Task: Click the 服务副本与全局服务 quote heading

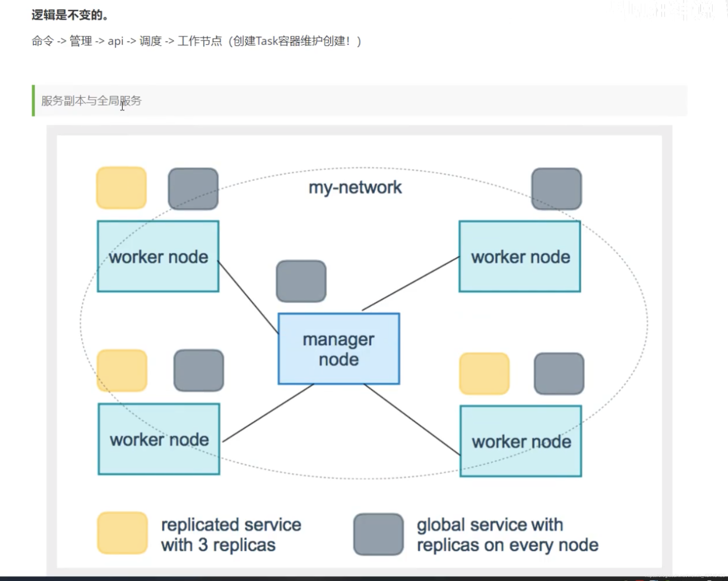Action: pyautogui.click(x=91, y=100)
